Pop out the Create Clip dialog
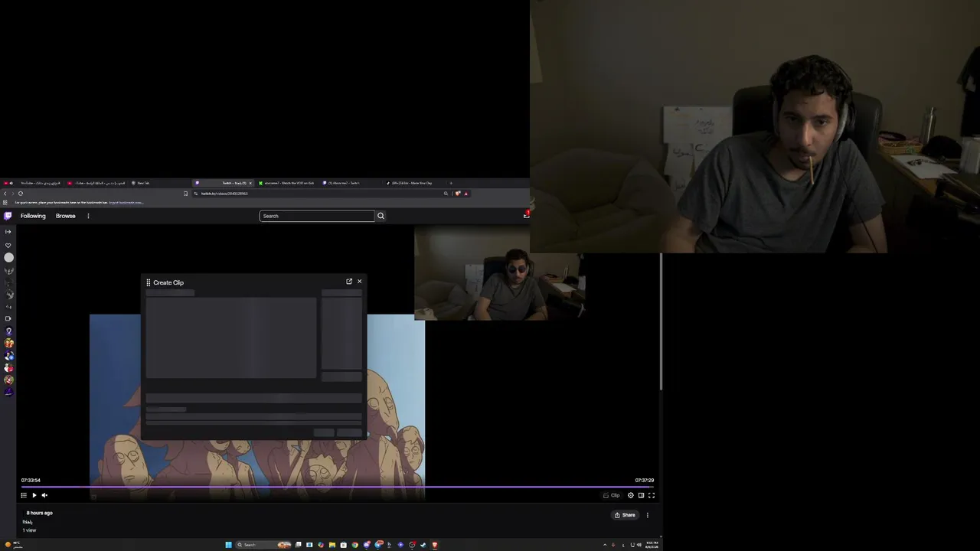980x551 pixels. coord(349,282)
